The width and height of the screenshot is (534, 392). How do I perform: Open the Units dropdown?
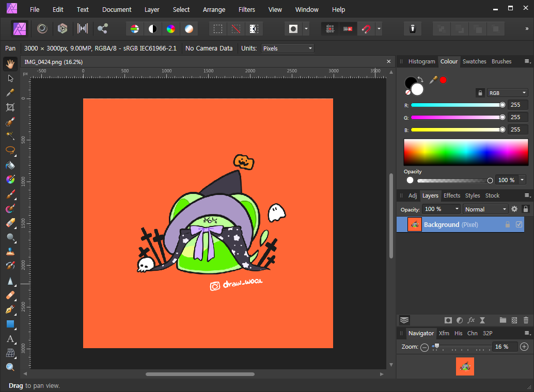[288, 48]
